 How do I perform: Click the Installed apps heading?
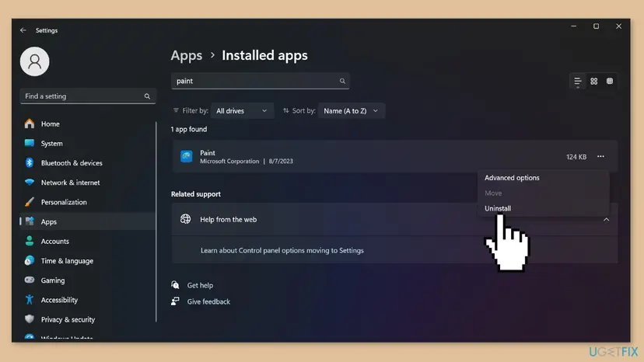(x=264, y=55)
